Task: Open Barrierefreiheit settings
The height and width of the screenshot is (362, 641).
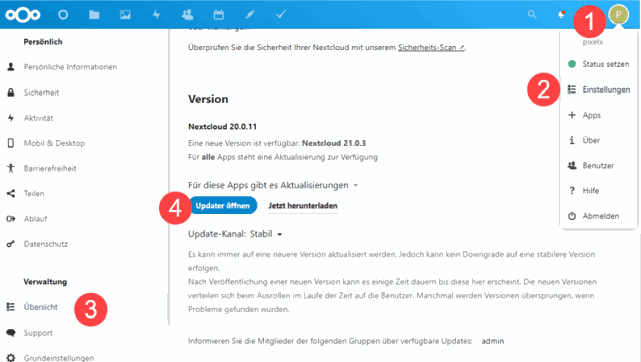Action: 50,168
